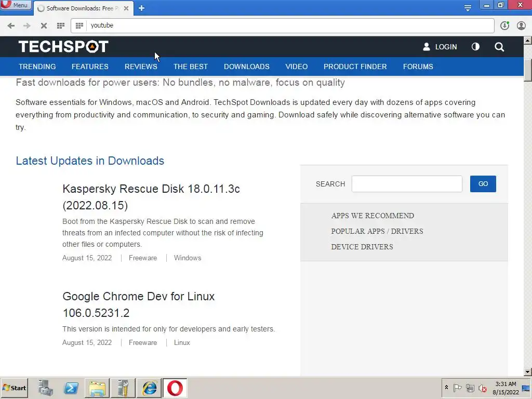This screenshot has width=532, height=399.
Task: Open the FORUMS nav item
Action: [x=418, y=66]
